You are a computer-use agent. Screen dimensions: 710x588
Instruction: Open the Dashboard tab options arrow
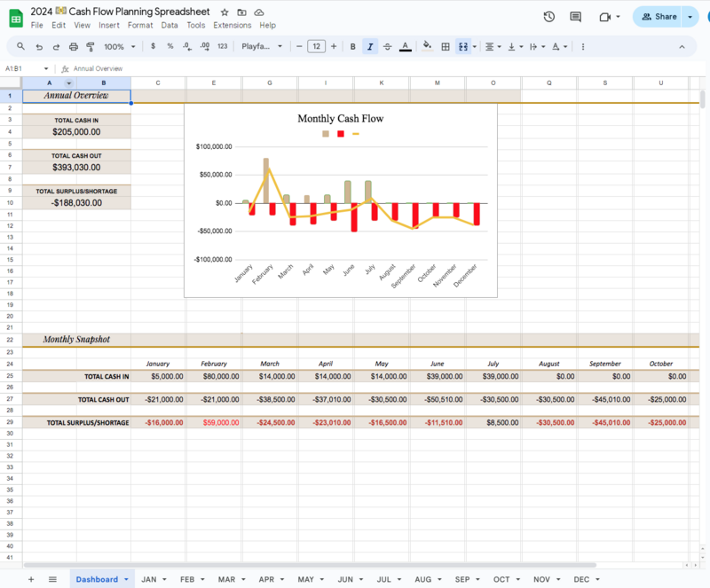(126, 579)
